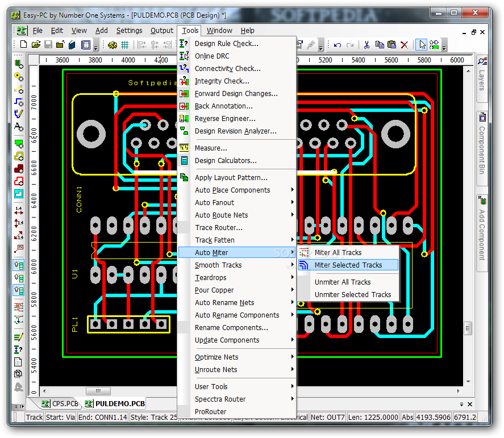Click the Forward Design Changes menu icon
504x438 pixels.
(184, 94)
